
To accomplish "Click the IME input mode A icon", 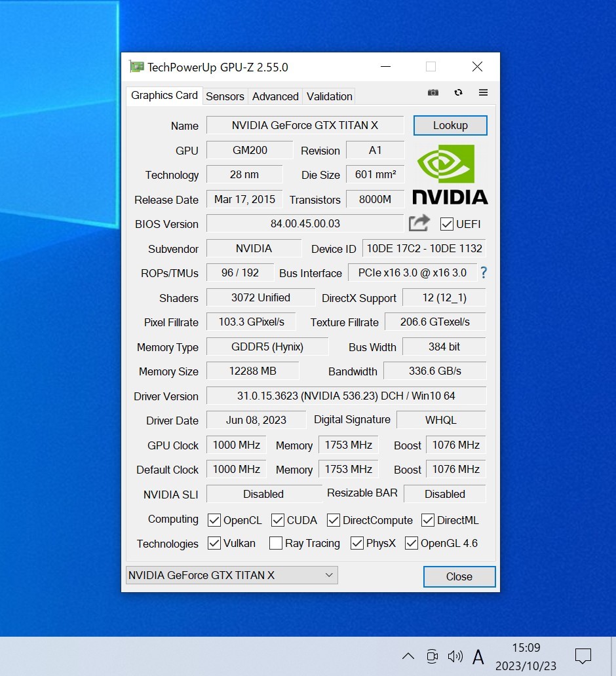I will tap(478, 657).
